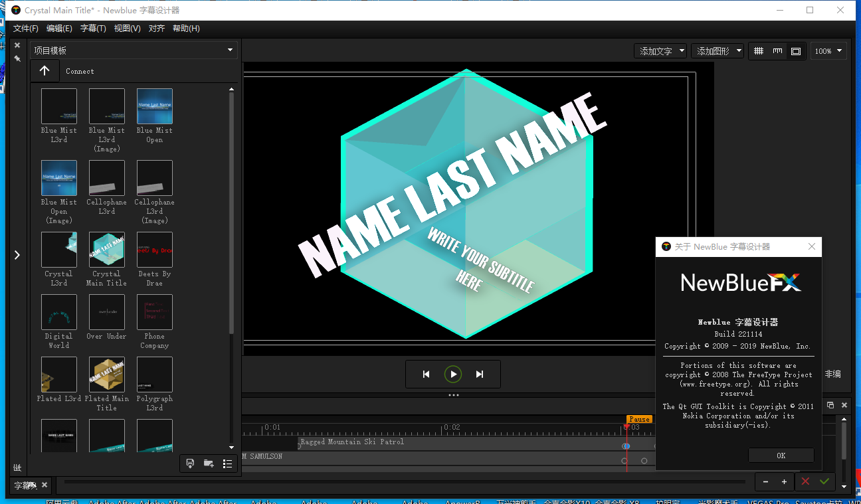The image size is (861, 504).
Task: Select the Over Under template
Action: (107, 317)
